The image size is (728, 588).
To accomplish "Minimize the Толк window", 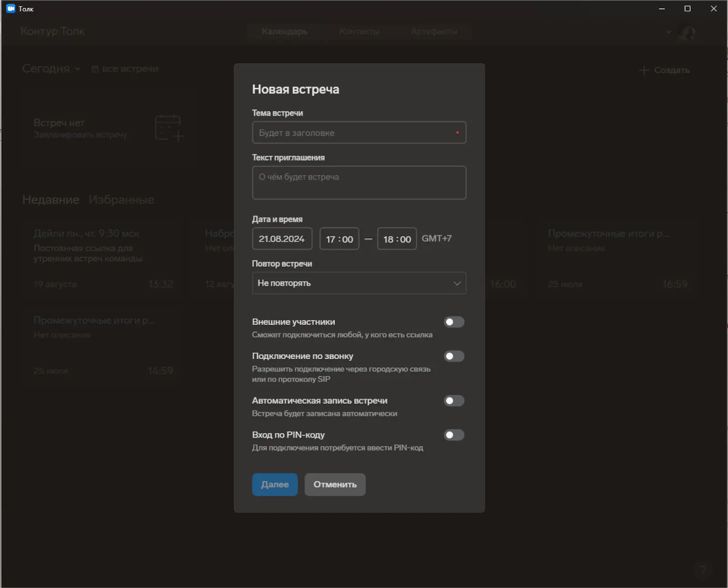I will pos(662,9).
